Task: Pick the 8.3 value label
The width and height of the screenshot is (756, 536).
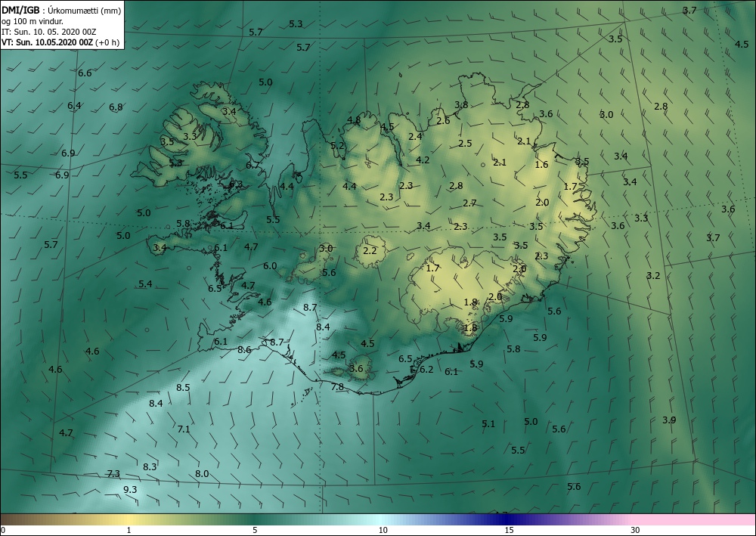Action: [150, 466]
